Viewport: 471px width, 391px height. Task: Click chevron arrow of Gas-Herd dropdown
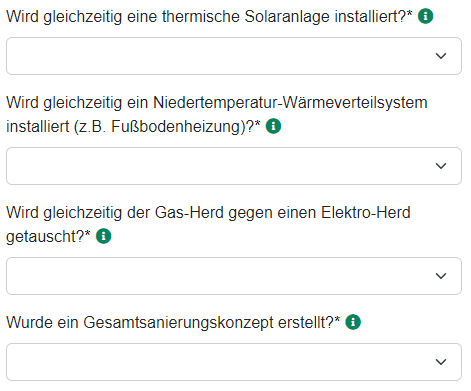click(x=441, y=276)
